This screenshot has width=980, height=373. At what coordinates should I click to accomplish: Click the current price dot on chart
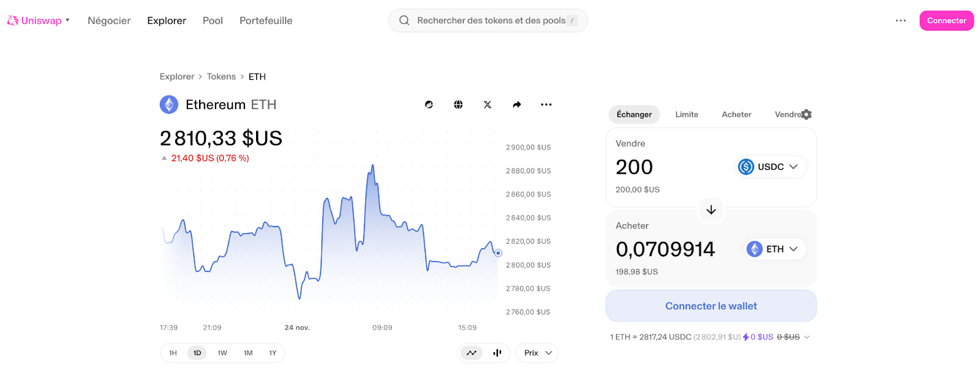coord(498,253)
